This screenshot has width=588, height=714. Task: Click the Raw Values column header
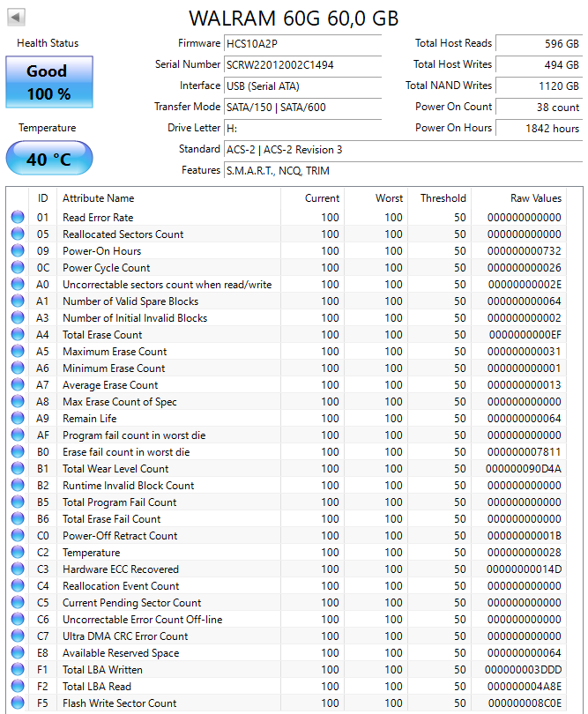click(x=518, y=198)
